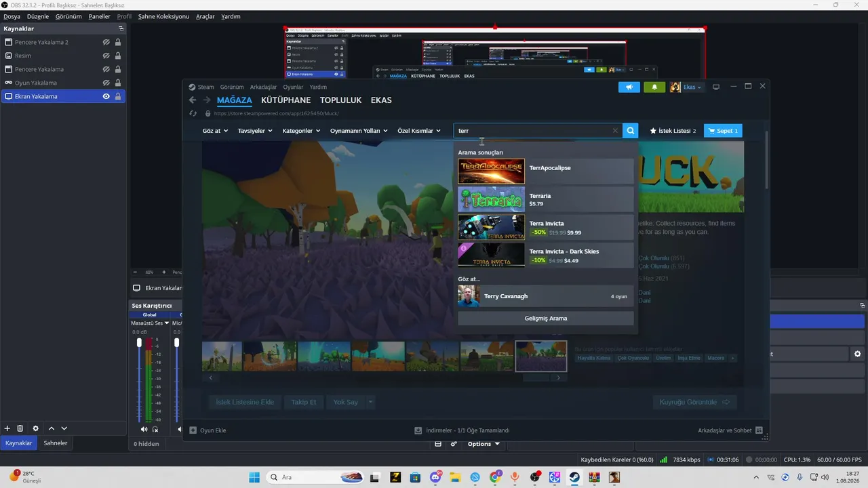Screen dimensions: 868x488
Task: Open Steam Big Picture mode icon
Action: [715, 87]
